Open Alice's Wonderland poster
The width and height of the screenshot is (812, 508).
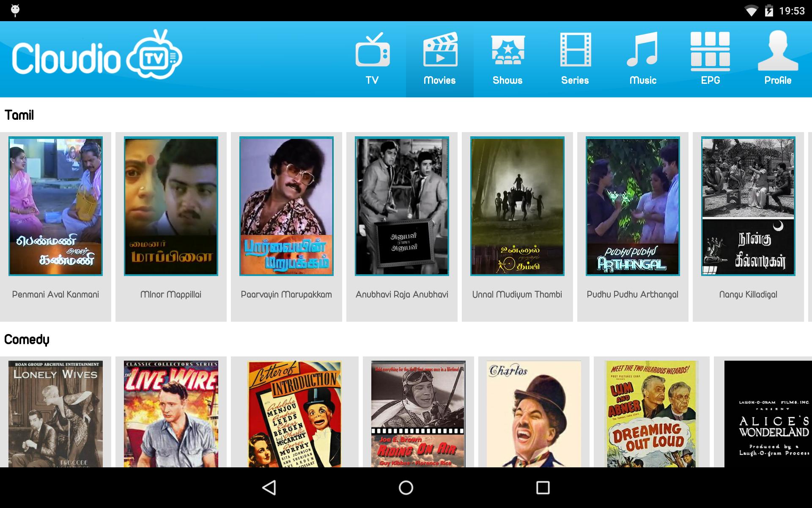click(768, 414)
